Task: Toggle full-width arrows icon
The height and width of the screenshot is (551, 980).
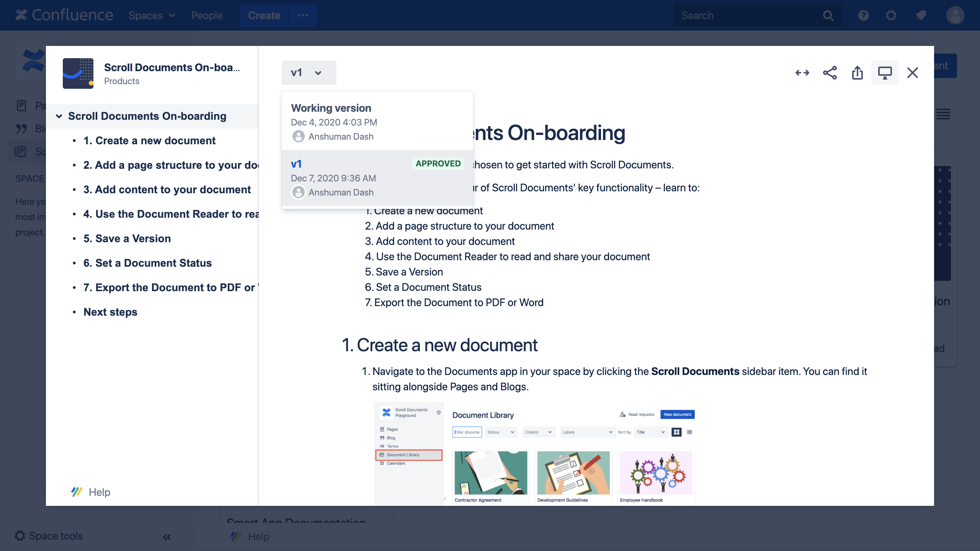Action: click(802, 73)
